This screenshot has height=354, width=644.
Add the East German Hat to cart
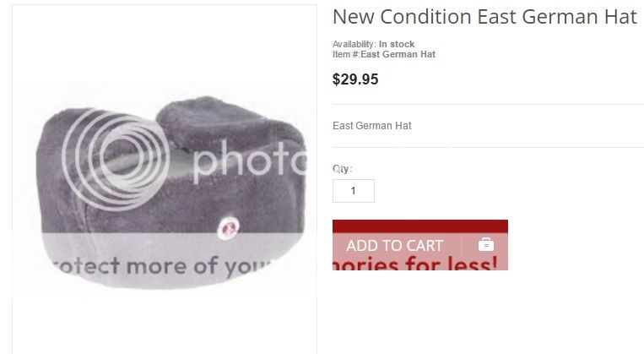pos(420,245)
